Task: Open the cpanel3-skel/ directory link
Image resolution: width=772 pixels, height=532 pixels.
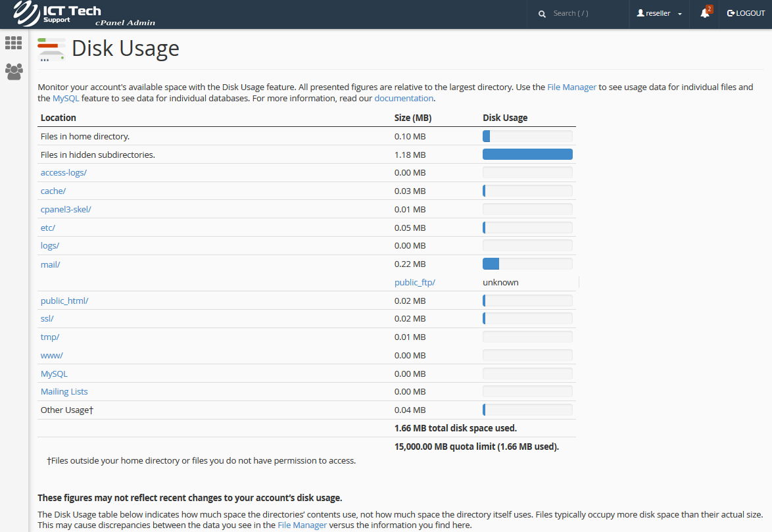Action: [x=66, y=209]
